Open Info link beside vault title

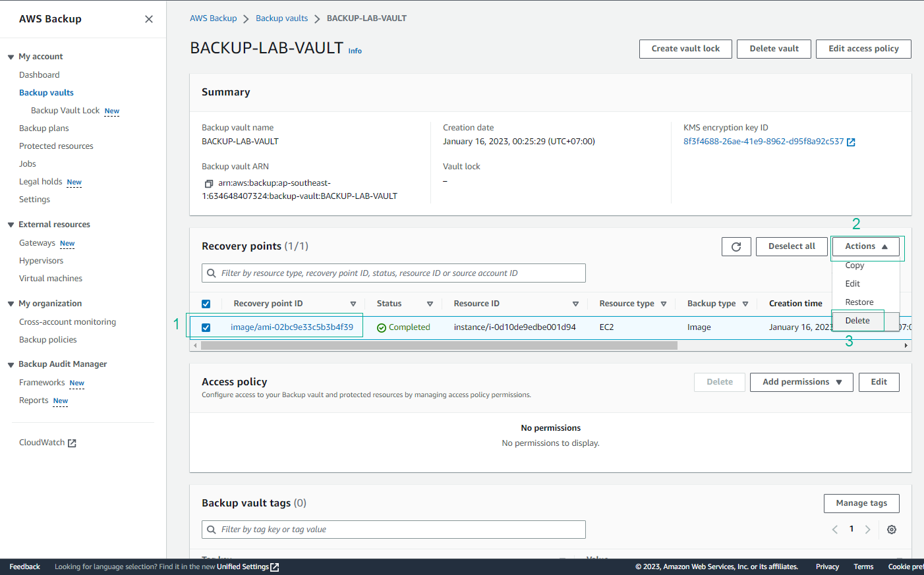355,51
